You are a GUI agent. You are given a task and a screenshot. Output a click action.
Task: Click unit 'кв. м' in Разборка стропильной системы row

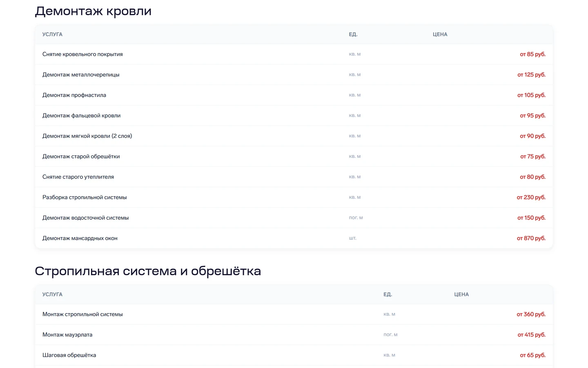[x=354, y=197]
